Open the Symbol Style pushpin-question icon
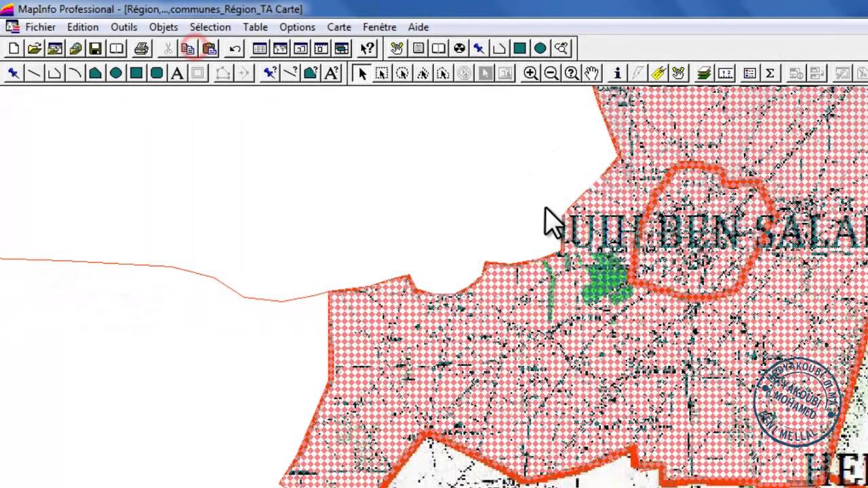Screen dimensions: 868x488 pyautogui.click(x=270, y=73)
